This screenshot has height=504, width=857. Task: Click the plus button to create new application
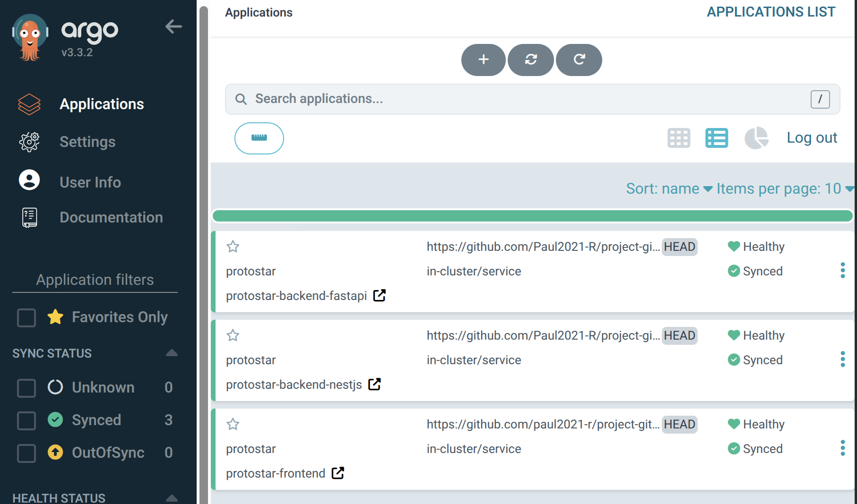pos(483,60)
